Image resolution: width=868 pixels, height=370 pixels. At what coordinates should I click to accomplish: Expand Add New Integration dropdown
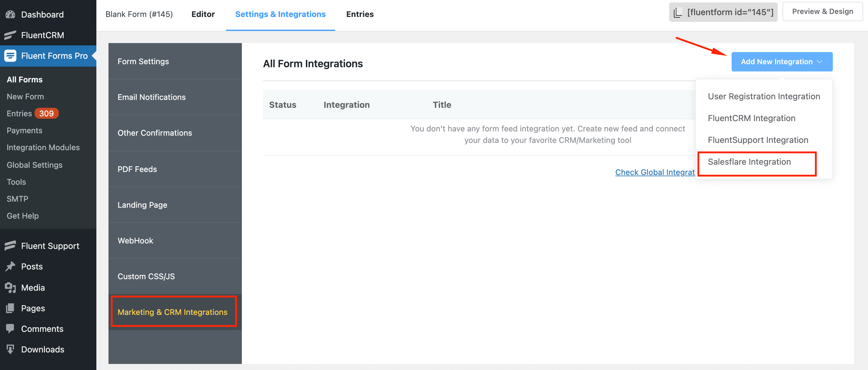[x=782, y=61]
